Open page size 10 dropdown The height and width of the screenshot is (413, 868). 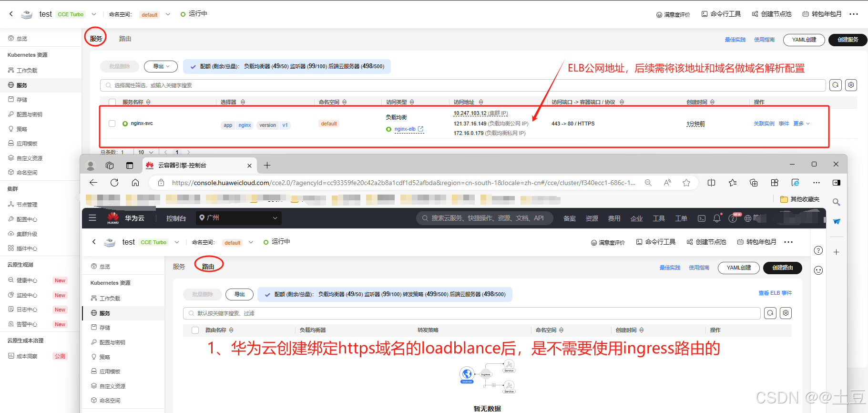click(146, 153)
